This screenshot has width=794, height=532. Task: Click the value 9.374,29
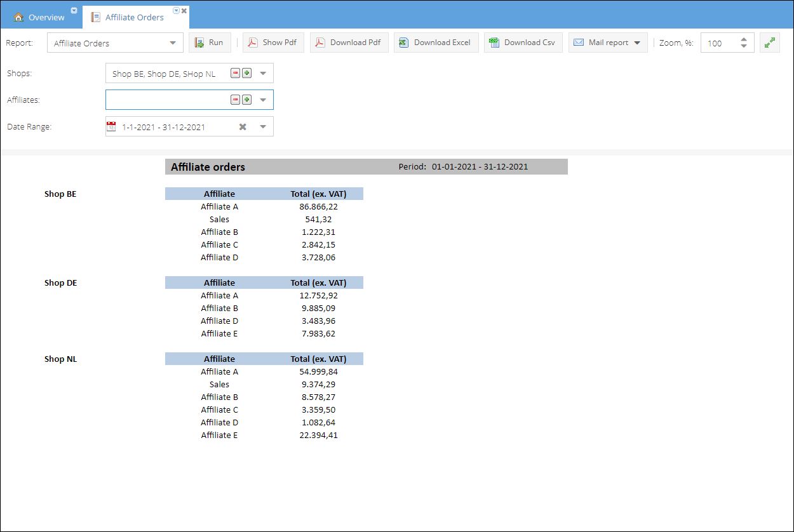[318, 384]
